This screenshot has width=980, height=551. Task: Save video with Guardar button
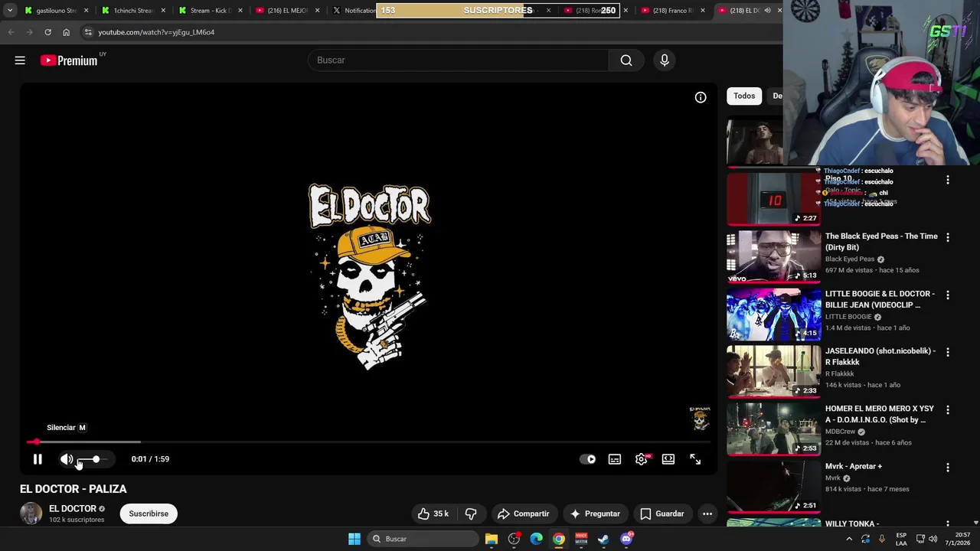coord(662,514)
